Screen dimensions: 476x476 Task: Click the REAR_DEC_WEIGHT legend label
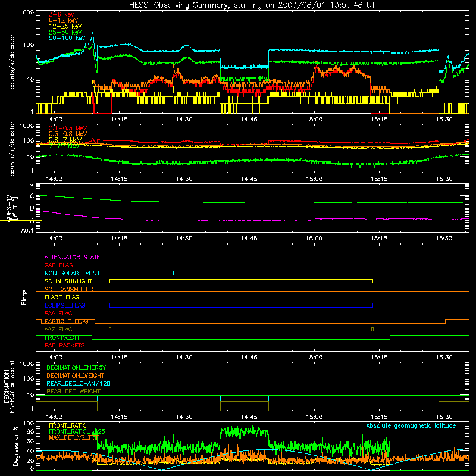point(73,392)
